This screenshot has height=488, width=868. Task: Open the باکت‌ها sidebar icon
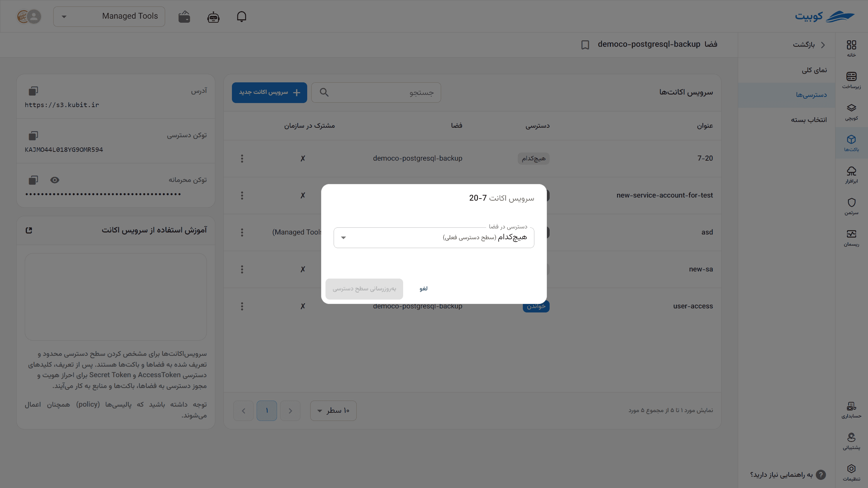click(x=851, y=143)
